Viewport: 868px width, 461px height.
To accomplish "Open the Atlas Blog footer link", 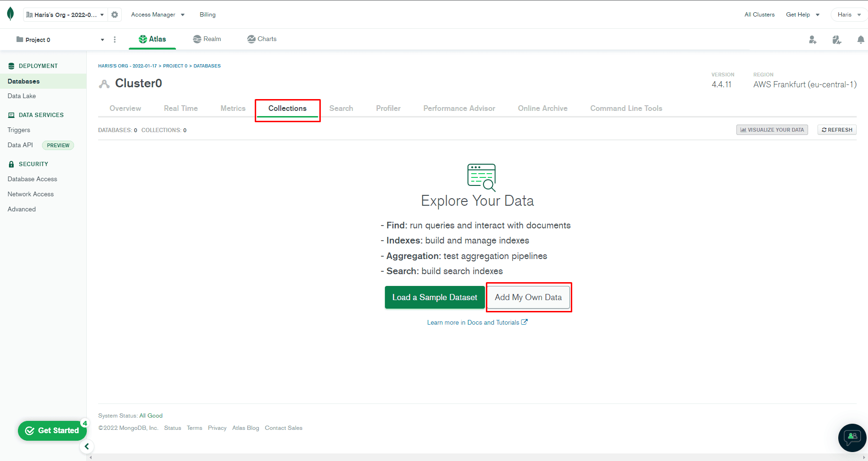I will tap(245, 428).
